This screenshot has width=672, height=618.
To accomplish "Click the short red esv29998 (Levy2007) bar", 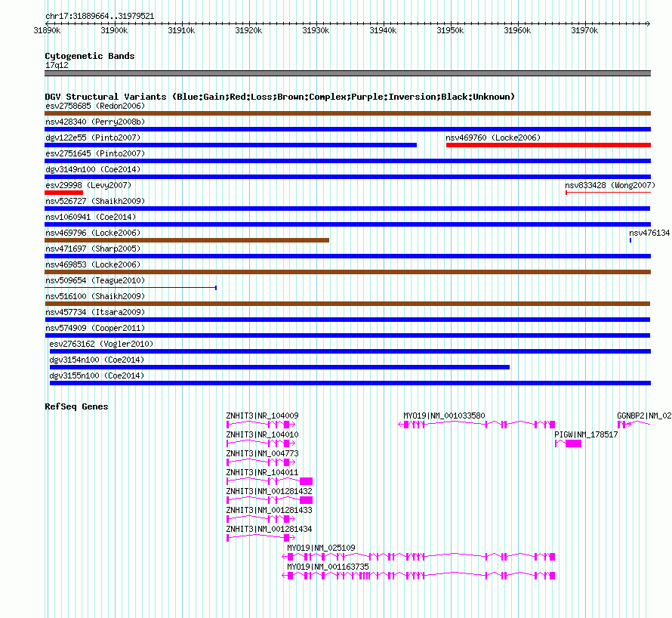I will pyautogui.click(x=64, y=193).
